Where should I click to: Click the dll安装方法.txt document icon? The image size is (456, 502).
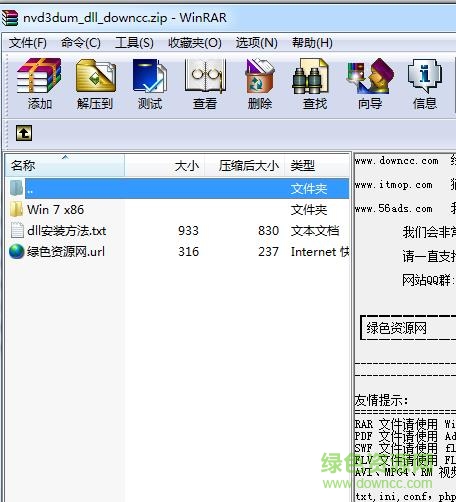17,230
